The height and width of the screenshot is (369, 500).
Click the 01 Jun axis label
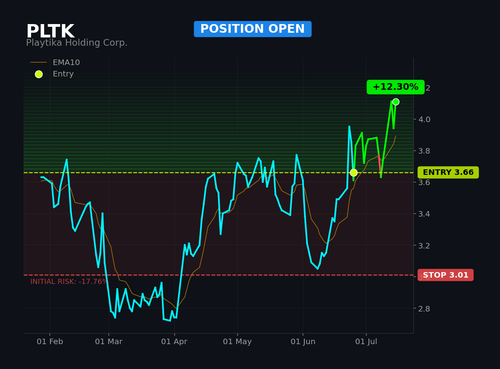tap(303, 342)
